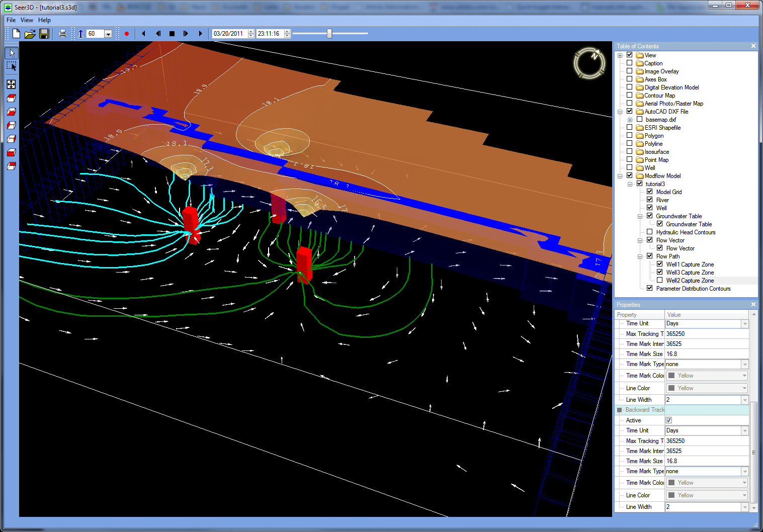Open a file with the folder icon
The width and height of the screenshot is (763, 532).
click(x=30, y=34)
